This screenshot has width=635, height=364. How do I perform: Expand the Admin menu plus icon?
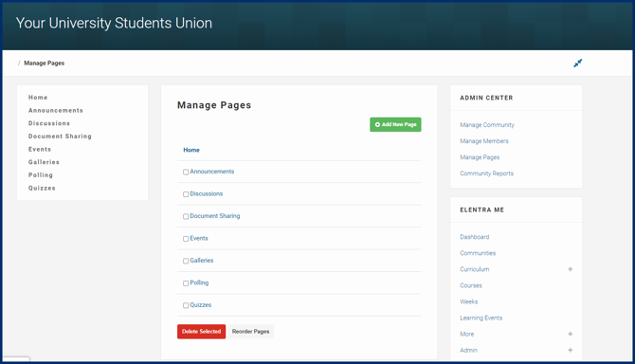(x=571, y=350)
